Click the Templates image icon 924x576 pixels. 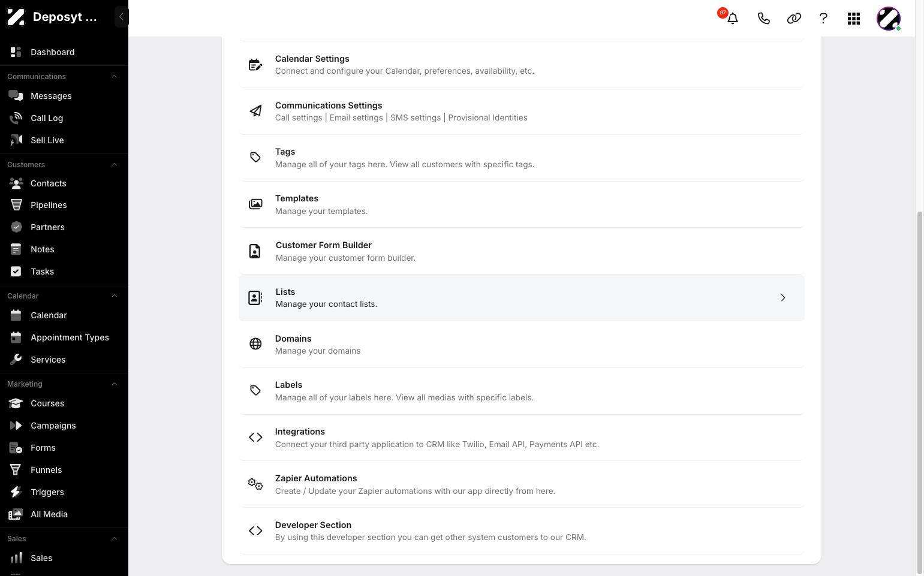point(255,204)
